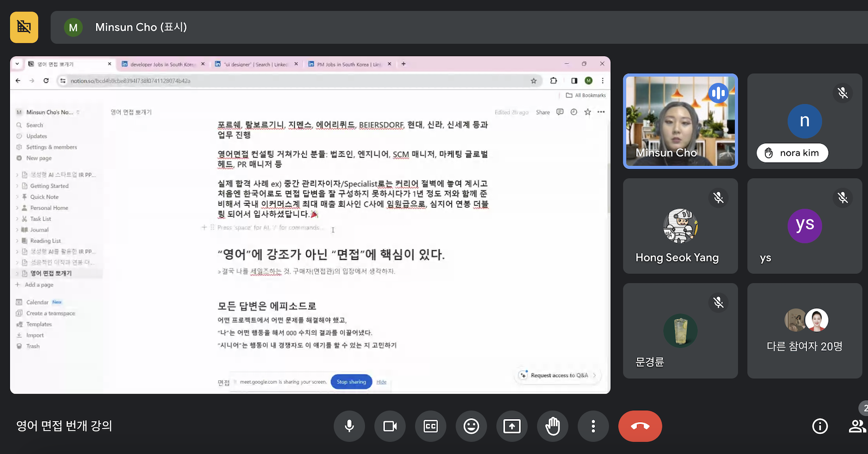Open Calendar in Notion sidebar

(37, 302)
